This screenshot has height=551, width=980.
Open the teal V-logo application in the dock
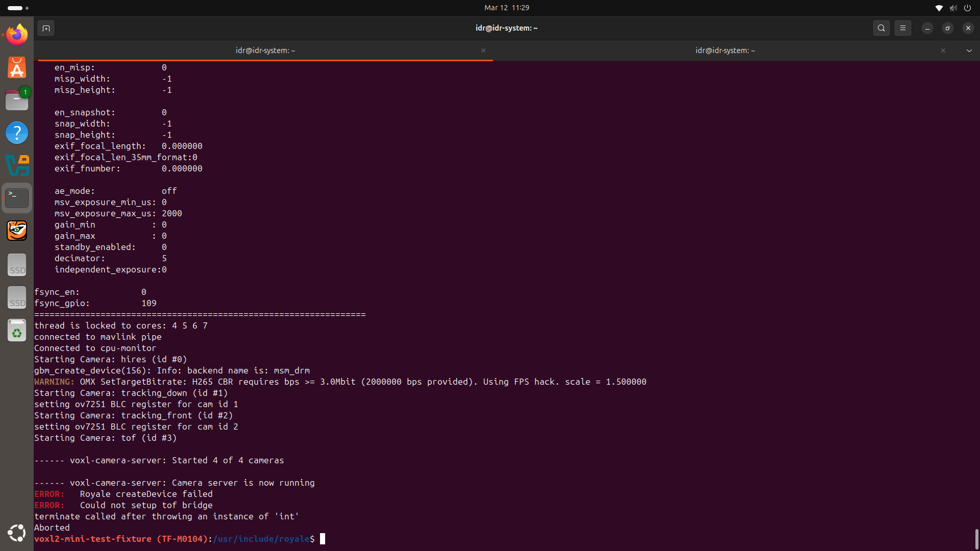click(x=17, y=165)
